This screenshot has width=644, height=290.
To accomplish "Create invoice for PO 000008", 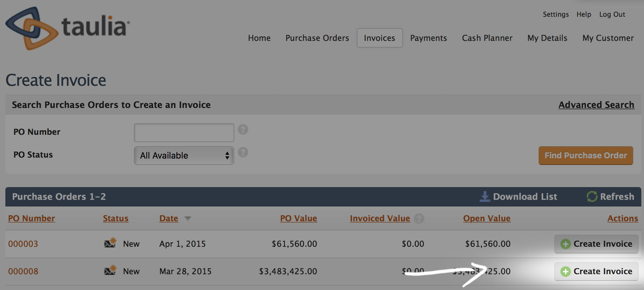I will (x=596, y=272).
